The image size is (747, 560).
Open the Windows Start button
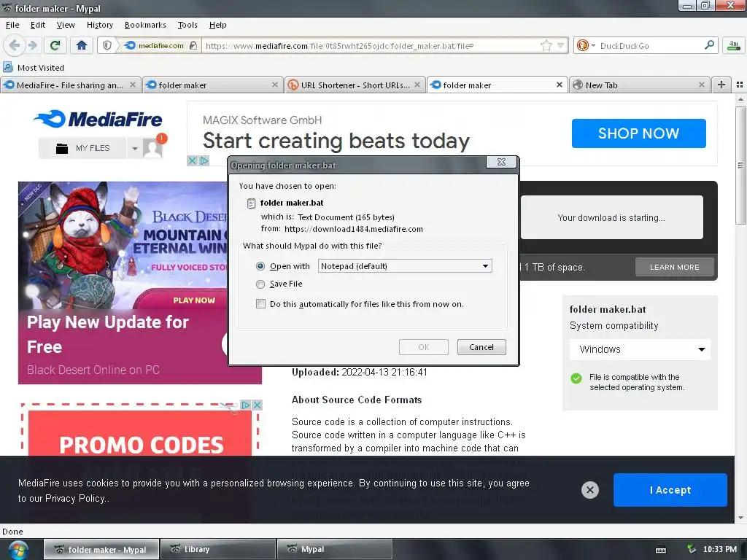pos(18,550)
